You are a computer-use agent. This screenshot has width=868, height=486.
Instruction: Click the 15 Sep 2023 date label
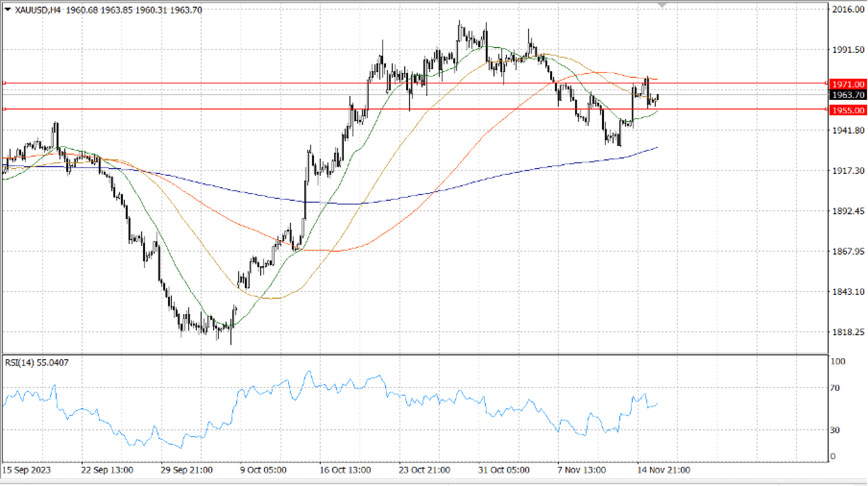coord(26,470)
